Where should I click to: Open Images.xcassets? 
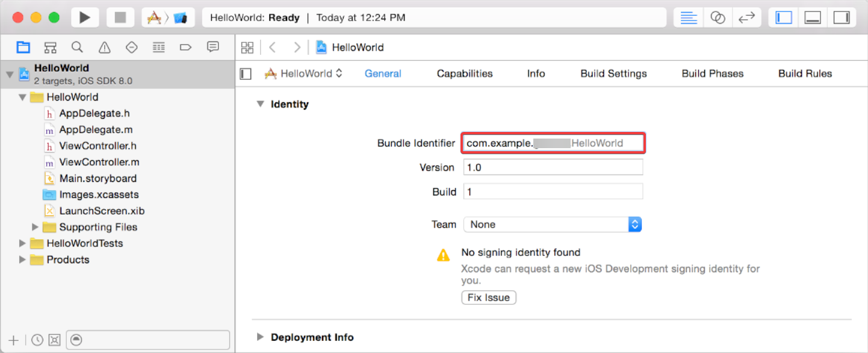pos(99,195)
